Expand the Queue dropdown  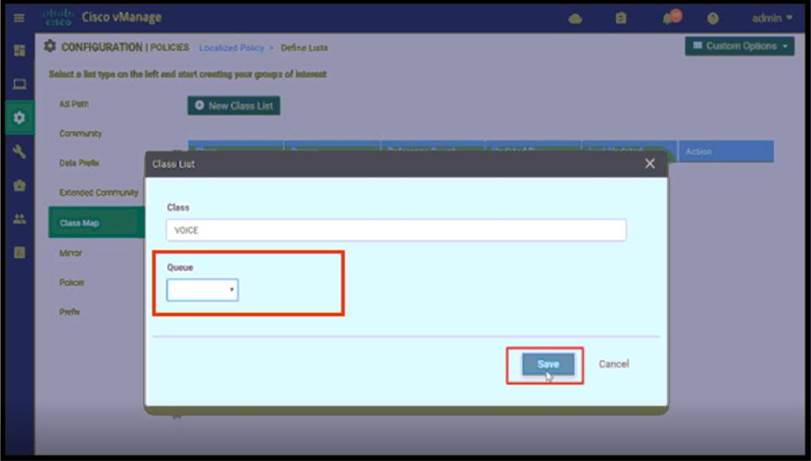click(203, 290)
